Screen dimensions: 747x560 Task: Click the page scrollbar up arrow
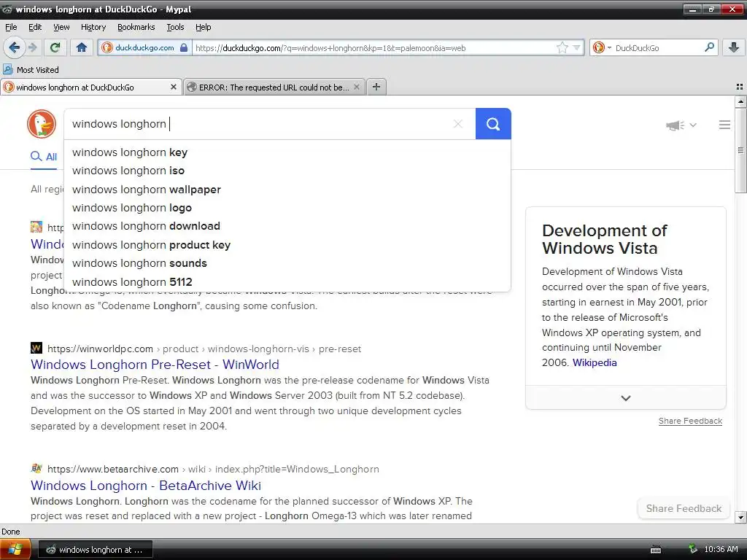740,101
